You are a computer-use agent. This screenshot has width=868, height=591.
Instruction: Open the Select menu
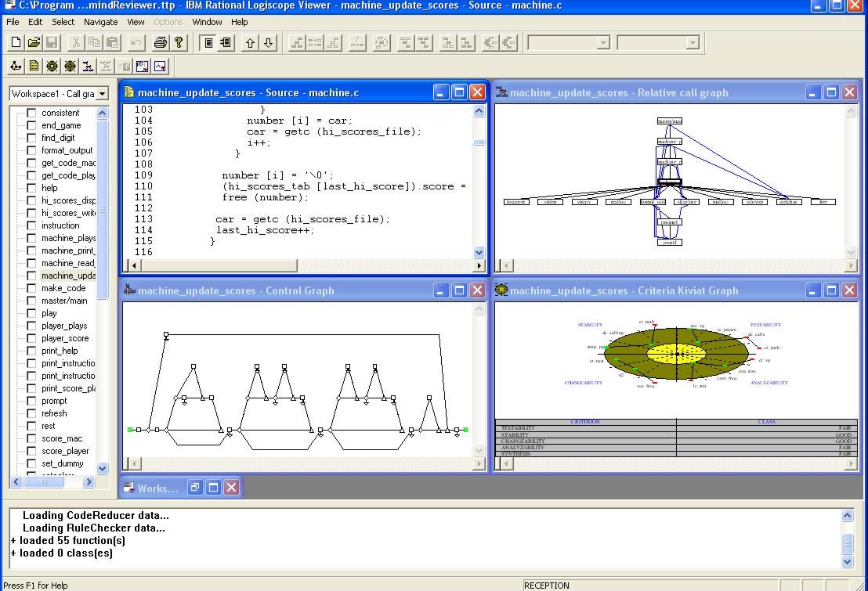click(x=63, y=22)
